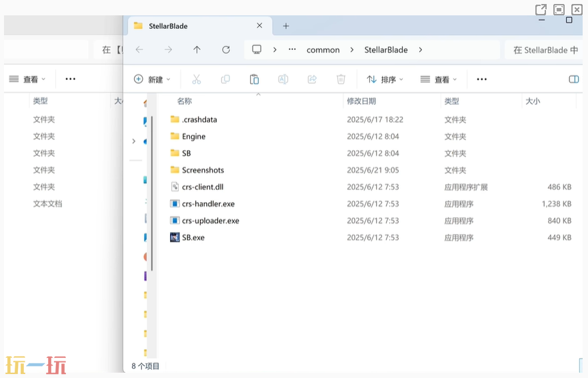Select the crs-uploader.exe file name

211,221
